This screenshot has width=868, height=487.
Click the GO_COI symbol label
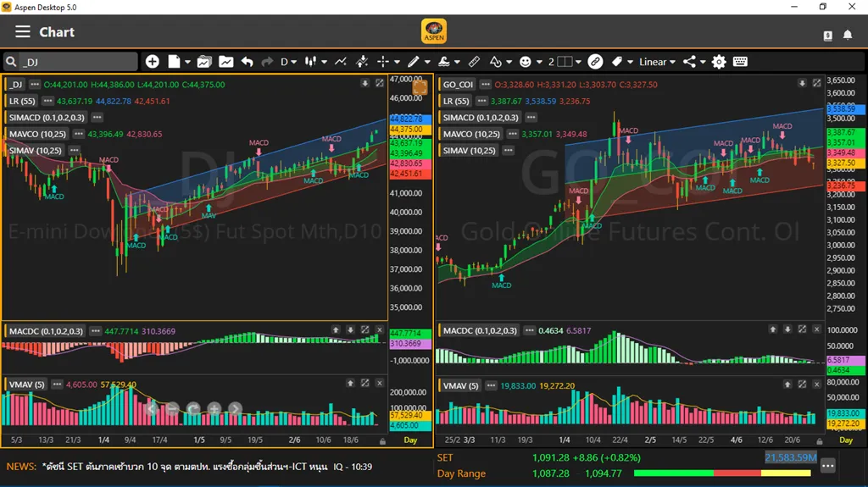[458, 85]
